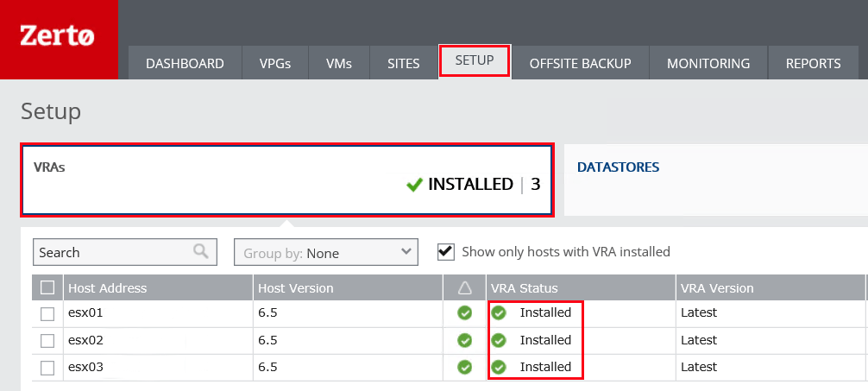Select the SETUP tab
This screenshot has height=391, width=868.
[475, 60]
